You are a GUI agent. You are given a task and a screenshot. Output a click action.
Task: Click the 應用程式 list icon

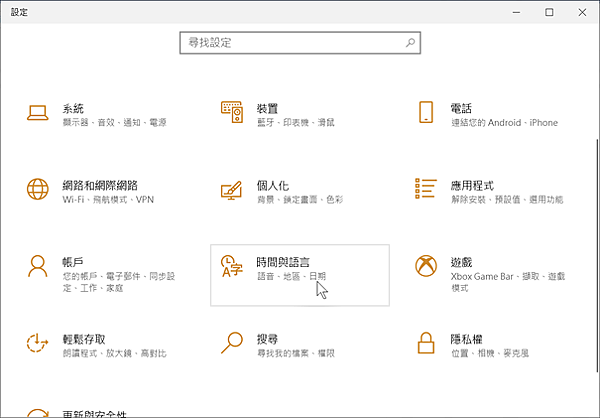coord(426,188)
